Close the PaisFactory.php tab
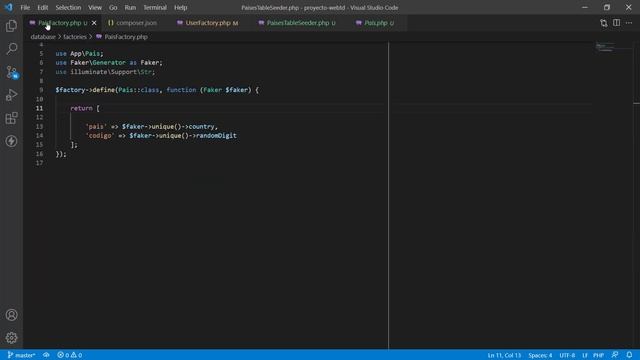 [x=94, y=23]
